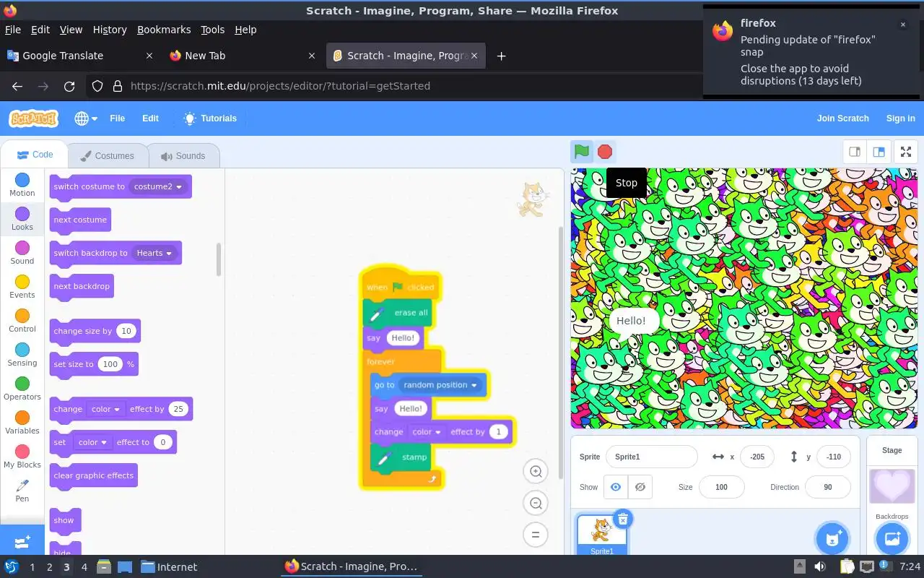Open color dropdown in set effect block
This screenshot has width=924, height=578.
pyautogui.click(x=92, y=442)
